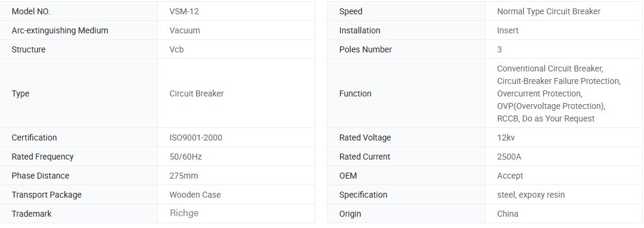Select the ISO9001-2000 certification value
This screenshot has height=228, width=644.
(x=195, y=138)
